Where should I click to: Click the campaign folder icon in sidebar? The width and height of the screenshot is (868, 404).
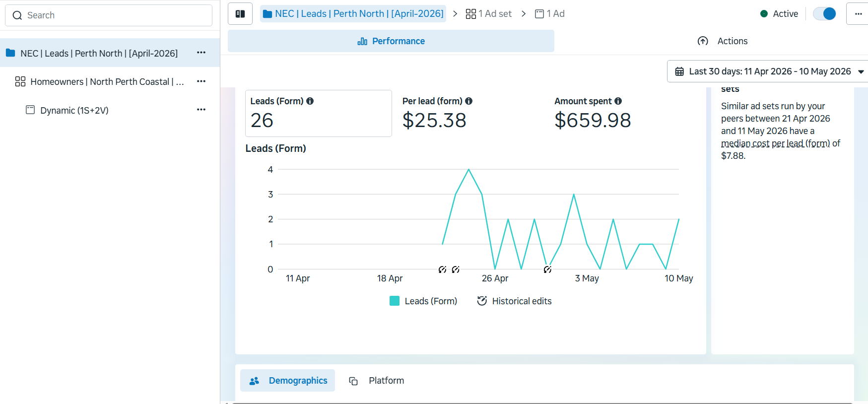coord(10,53)
